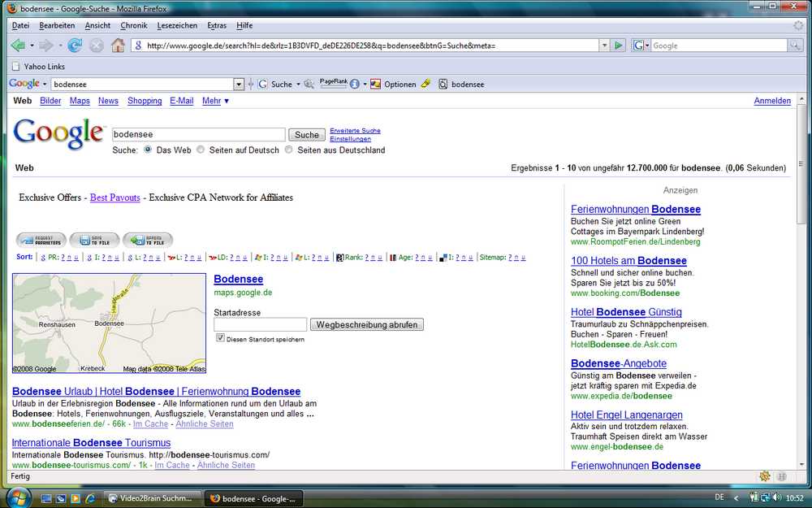Image resolution: width=812 pixels, height=508 pixels.
Task: Open the Lesezeichen menu
Action: (x=177, y=25)
